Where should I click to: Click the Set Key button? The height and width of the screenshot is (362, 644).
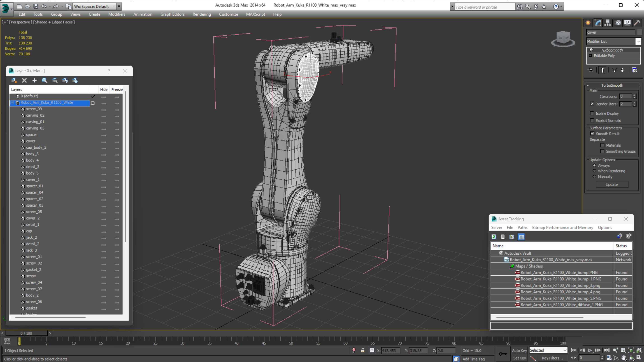[x=519, y=358]
